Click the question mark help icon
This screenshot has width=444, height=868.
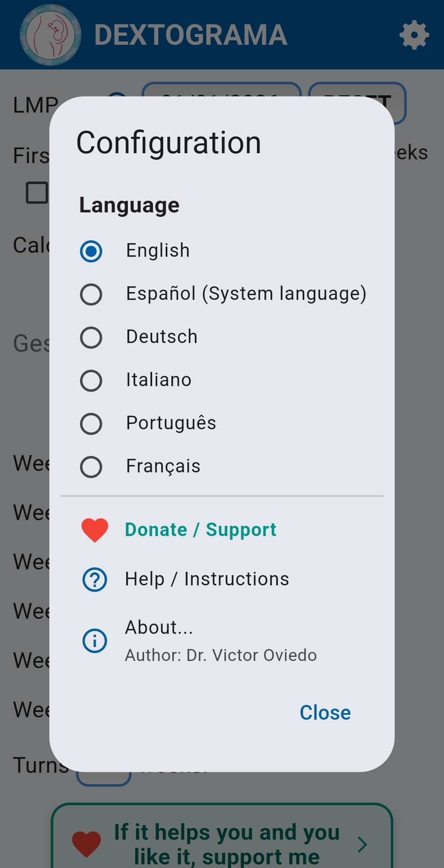coord(95,580)
